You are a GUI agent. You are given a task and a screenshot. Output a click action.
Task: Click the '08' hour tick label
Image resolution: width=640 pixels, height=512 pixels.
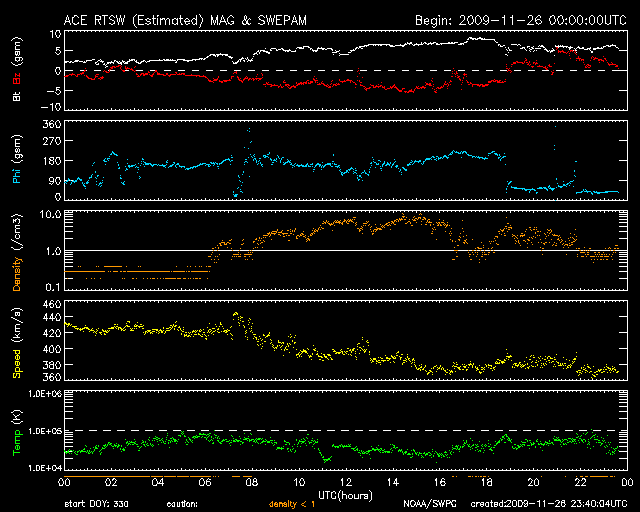tap(252, 482)
